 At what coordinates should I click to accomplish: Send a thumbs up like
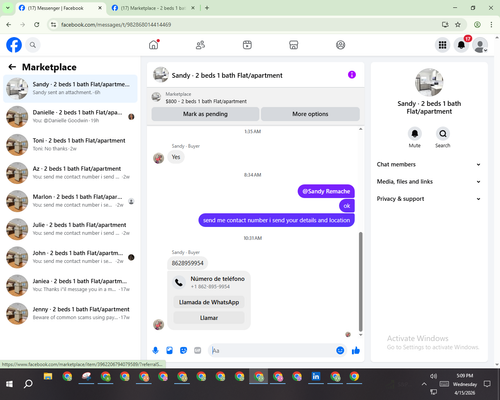pos(356,350)
